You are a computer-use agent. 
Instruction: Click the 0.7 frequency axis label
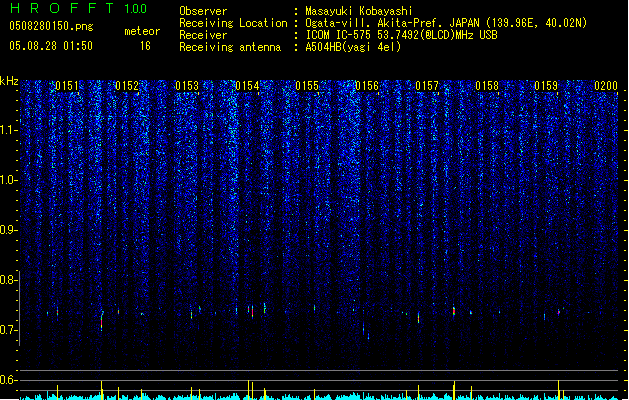point(8,330)
